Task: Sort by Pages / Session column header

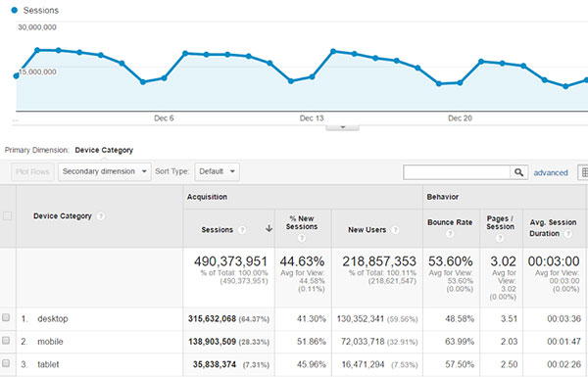Action: (x=500, y=222)
